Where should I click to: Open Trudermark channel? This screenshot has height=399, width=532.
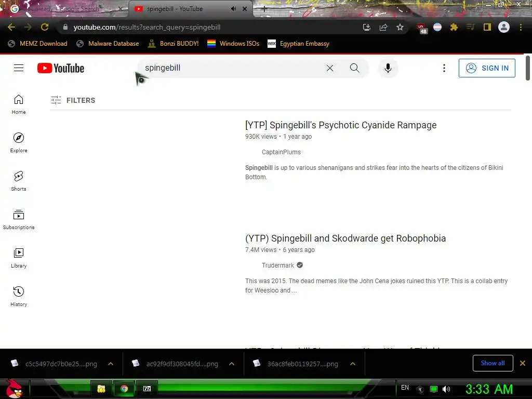point(277,265)
